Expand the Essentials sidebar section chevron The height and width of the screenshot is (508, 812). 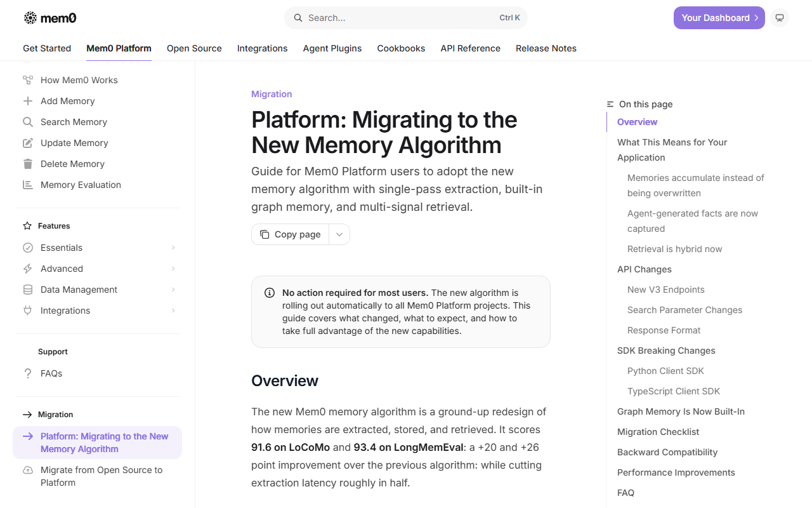[173, 248]
